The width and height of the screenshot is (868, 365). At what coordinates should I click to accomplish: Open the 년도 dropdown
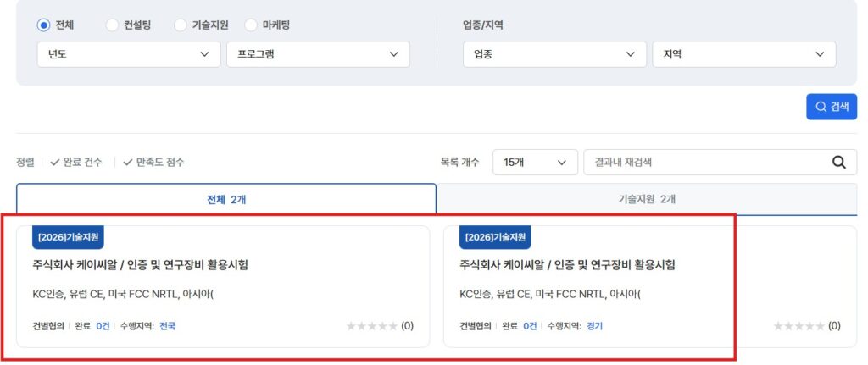[127, 54]
